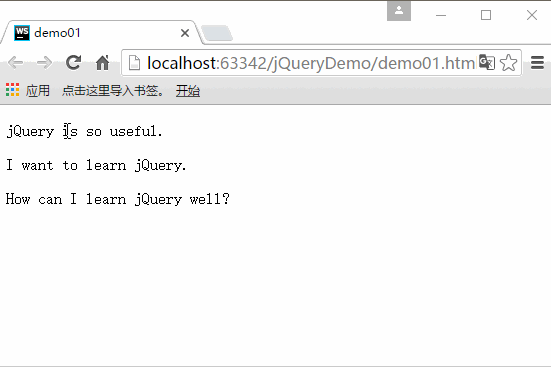Close the browser window
The height and width of the screenshot is (367, 551).
(532, 15)
